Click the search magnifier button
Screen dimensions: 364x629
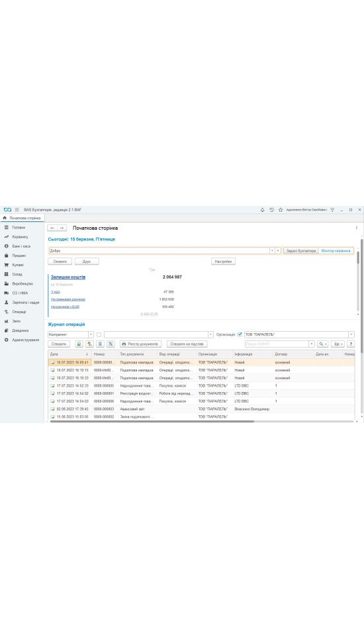(x=322, y=344)
